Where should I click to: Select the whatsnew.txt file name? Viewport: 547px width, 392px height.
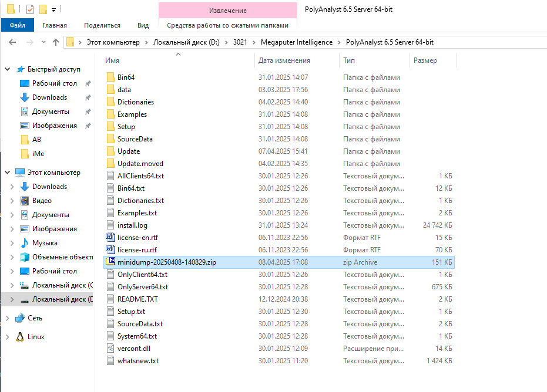click(138, 361)
